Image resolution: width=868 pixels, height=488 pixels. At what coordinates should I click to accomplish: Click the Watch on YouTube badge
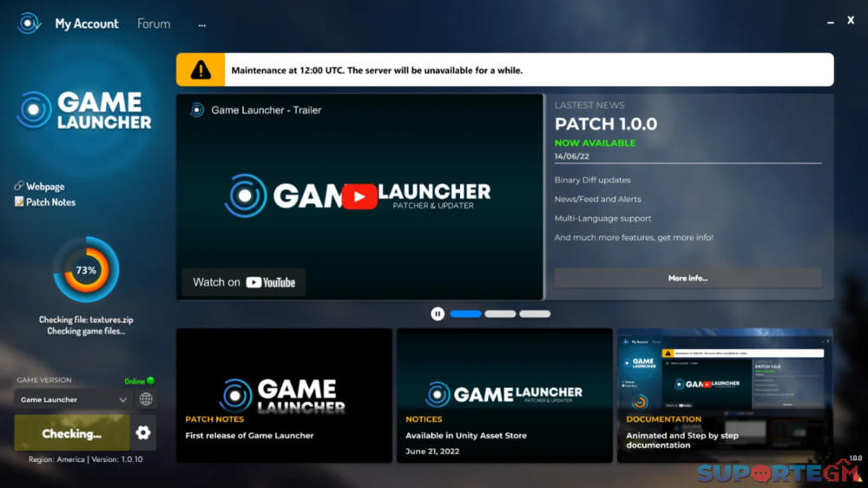pos(244,282)
